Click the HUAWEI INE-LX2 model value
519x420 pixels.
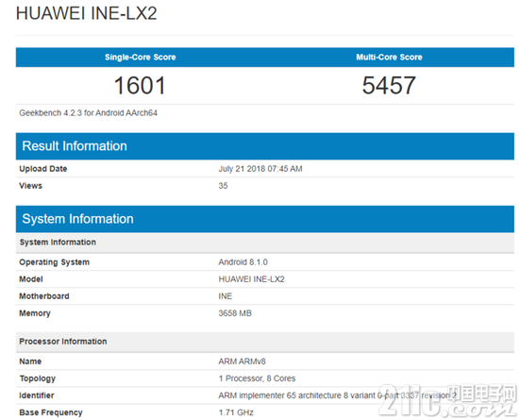[x=252, y=279]
